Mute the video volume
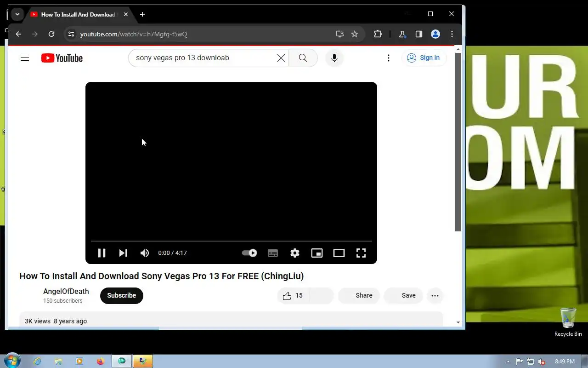Screen dimensions: 588x368 pyautogui.click(x=145, y=253)
